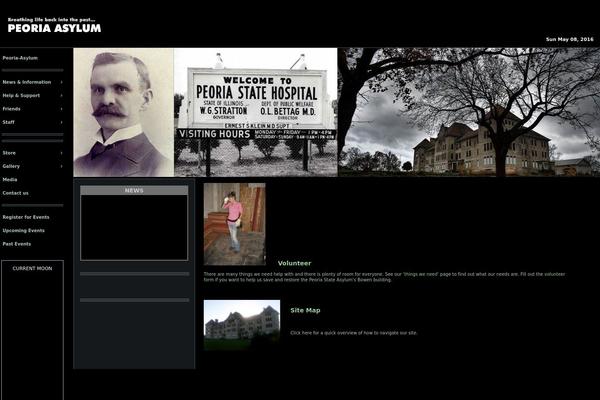Expand the Staff submenu arrow
The image size is (600, 400).
61,122
